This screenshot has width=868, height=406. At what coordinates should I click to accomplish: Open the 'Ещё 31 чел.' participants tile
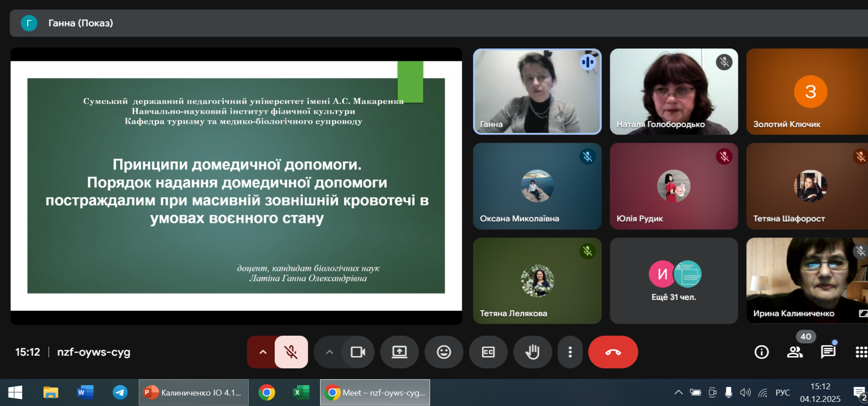click(x=674, y=281)
